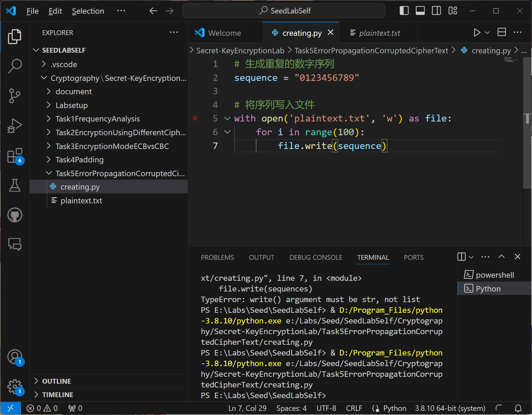Open the PORTS panel tab
The height and width of the screenshot is (415, 532).
pos(414,258)
